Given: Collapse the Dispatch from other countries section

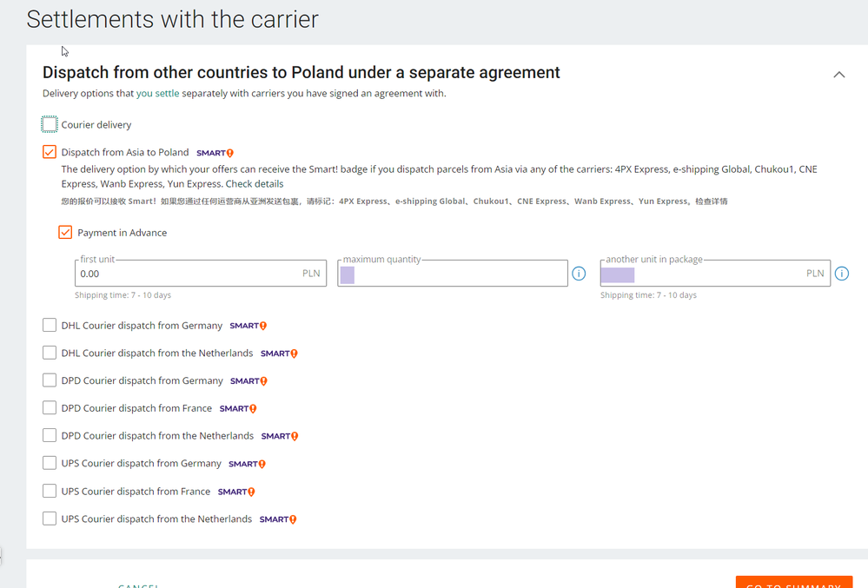Looking at the screenshot, I should click(838, 75).
